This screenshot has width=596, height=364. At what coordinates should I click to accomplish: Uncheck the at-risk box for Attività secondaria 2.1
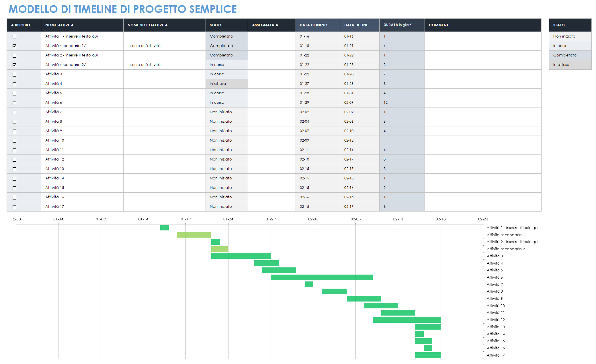[15, 65]
